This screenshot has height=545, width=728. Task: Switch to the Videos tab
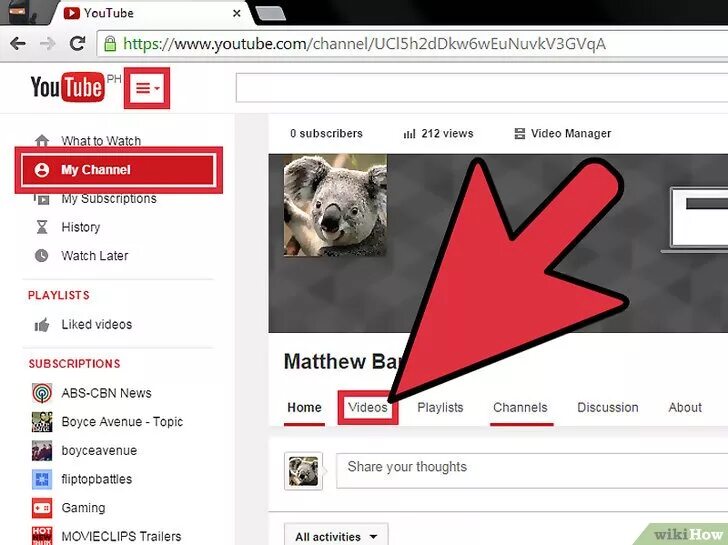point(368,408)
